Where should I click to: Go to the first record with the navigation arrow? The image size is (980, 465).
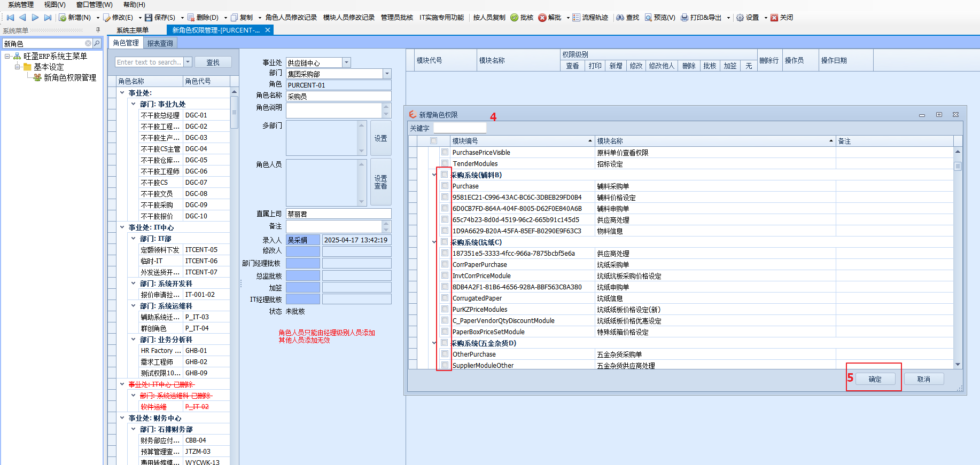pos(10,18)
